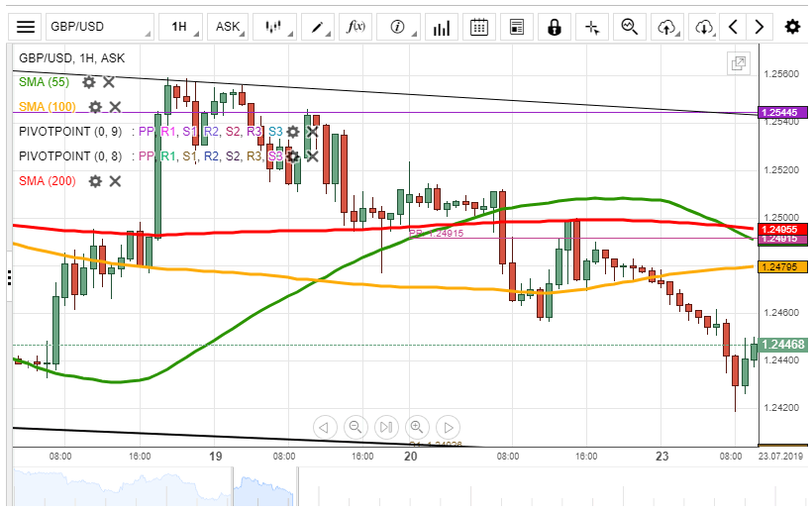
Task: Click the date 23 on time axis
Action: click(x=661, y=457)
